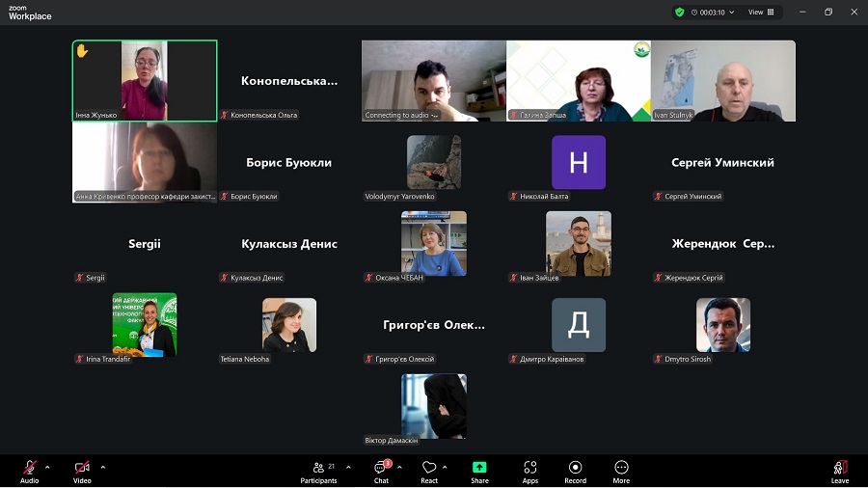Select Інна Жунько's video tile

(x=145, y=81)
